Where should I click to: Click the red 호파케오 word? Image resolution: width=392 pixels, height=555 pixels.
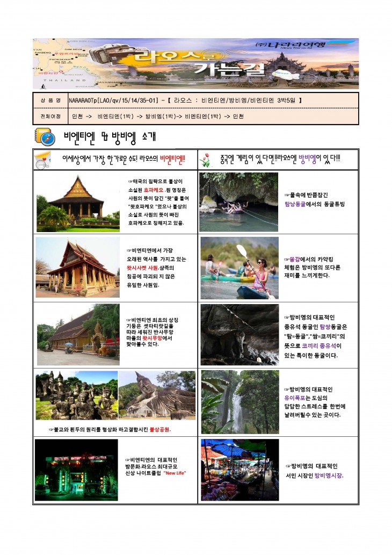(154, 190)
